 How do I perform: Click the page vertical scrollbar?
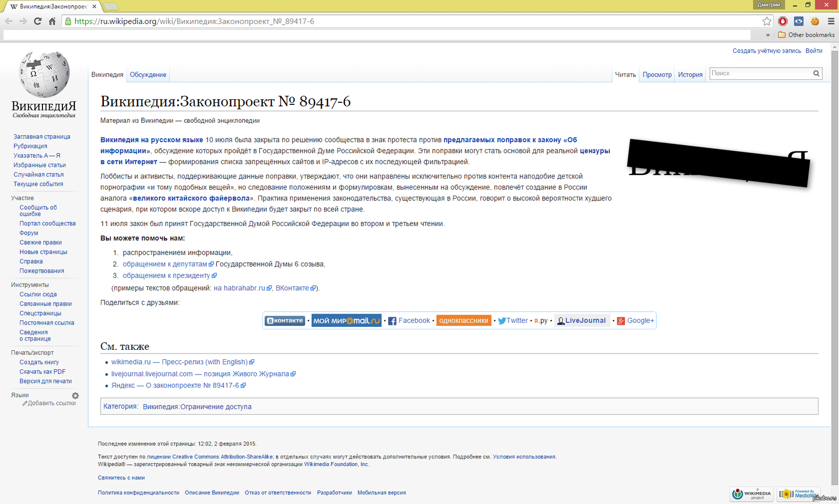[835, 262]
